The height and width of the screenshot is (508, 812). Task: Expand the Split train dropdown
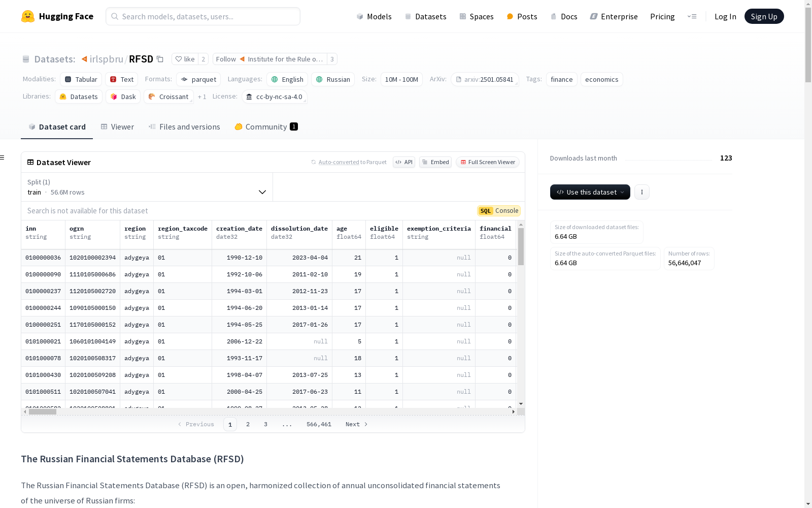click(147, 187)
